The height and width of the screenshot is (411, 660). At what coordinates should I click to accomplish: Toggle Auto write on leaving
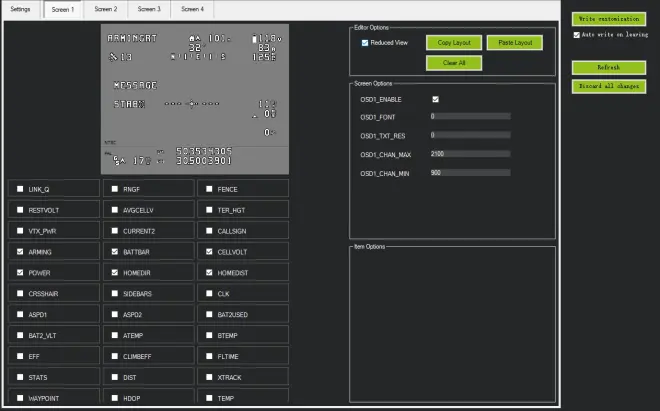(577, 35)
